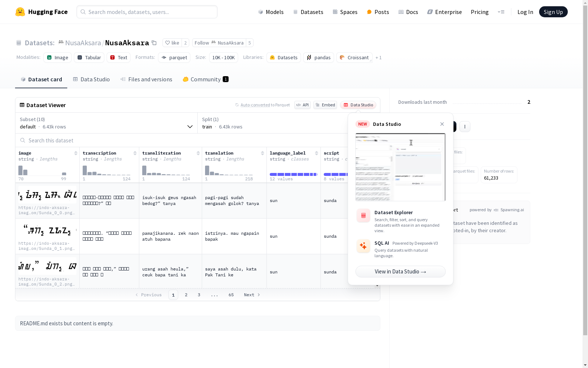
Task: Toggle like on the NusaAksara dataset
Action: [x=172, y=43]
